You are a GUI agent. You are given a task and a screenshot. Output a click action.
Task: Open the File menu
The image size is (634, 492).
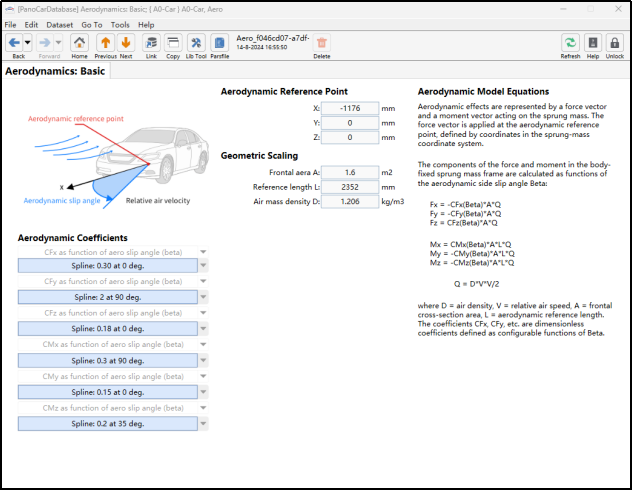point(11,25)
